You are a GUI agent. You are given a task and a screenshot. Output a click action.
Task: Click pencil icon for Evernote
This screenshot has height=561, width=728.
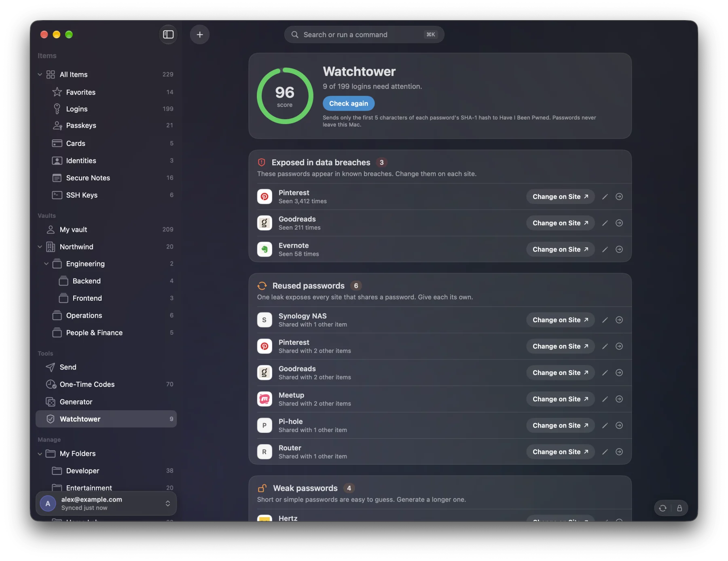click(605, 249)
